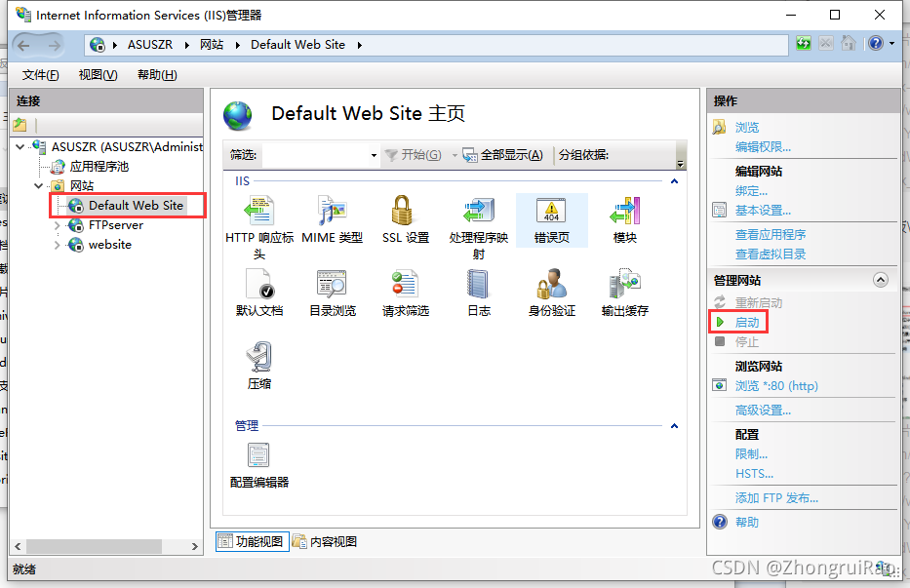The height and width of the screenshot is (588, 910).
Task: Click the 高级设置... link
Action: [763, 411]
